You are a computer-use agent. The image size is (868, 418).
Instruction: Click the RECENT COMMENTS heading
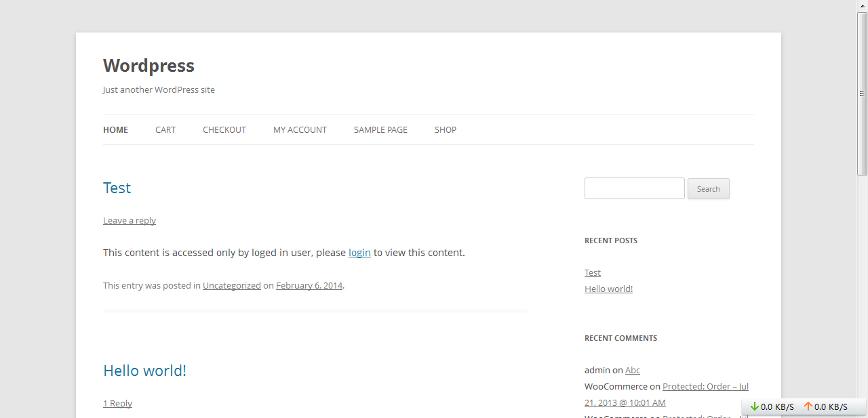[620, 338]
